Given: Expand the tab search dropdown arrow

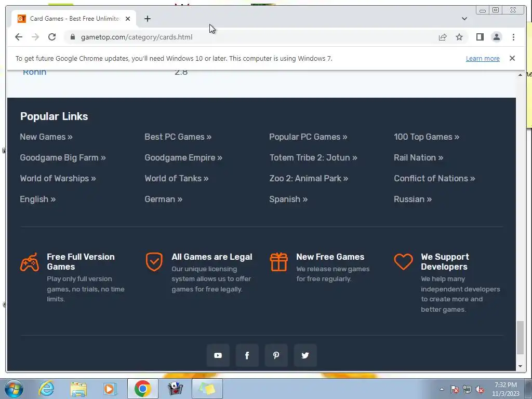Looking at the screenshot, I should coord(464,19).
